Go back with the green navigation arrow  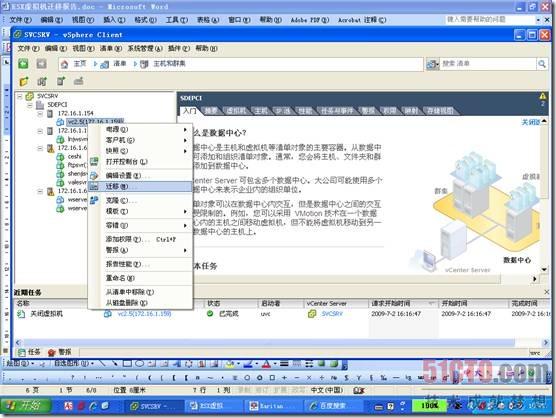(x=23, y=64)
